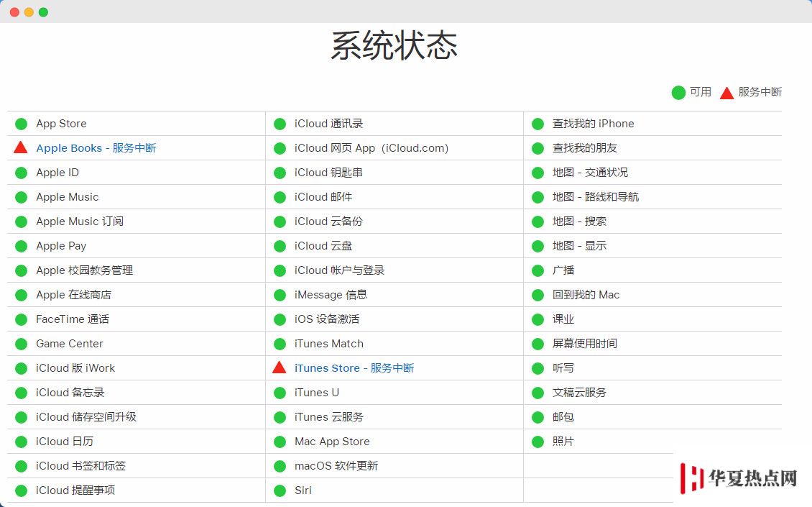
Task: Click the iCloud 网页 App (iCloud.com) entry
Action: (x=372, y=148)
